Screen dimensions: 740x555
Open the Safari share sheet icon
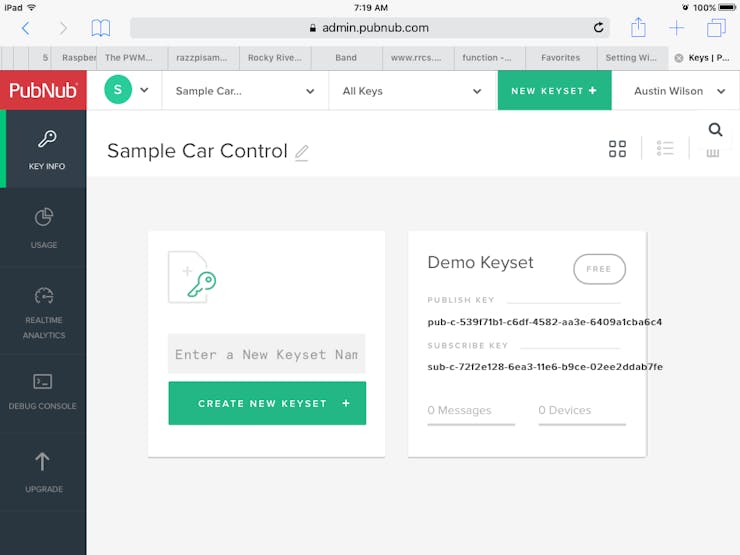coord(638,27)
